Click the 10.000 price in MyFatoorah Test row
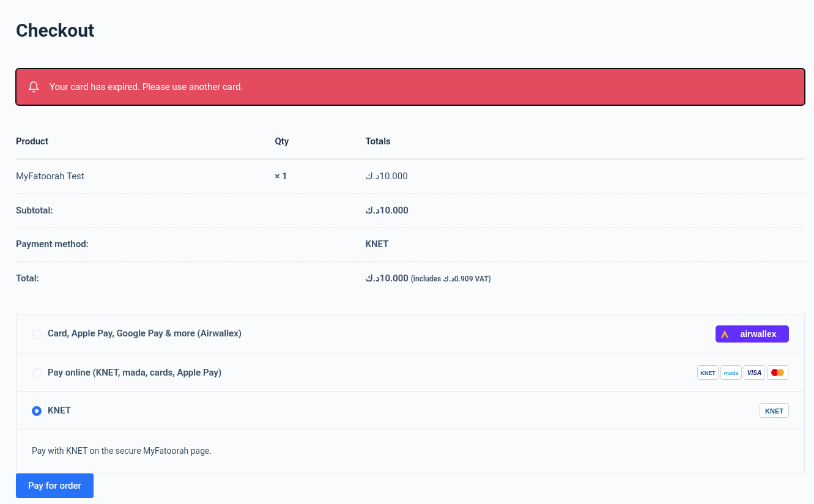814x504 pixels. click(387, 176)
